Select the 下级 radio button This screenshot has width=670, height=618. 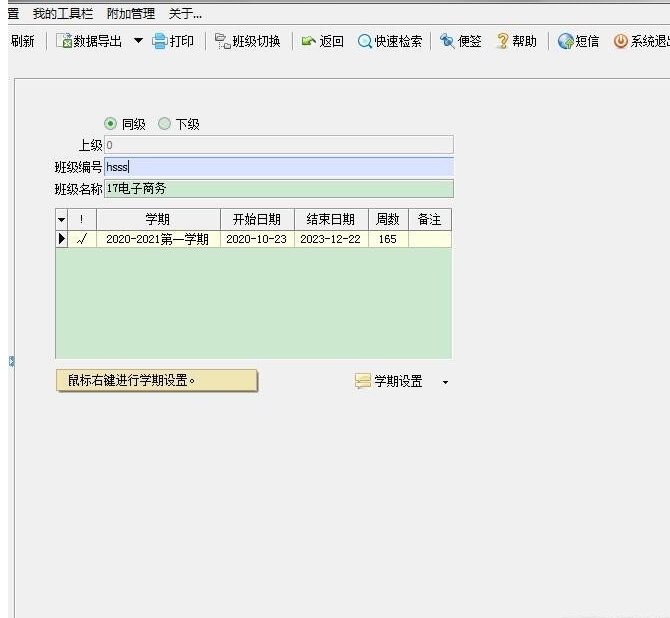165,124
